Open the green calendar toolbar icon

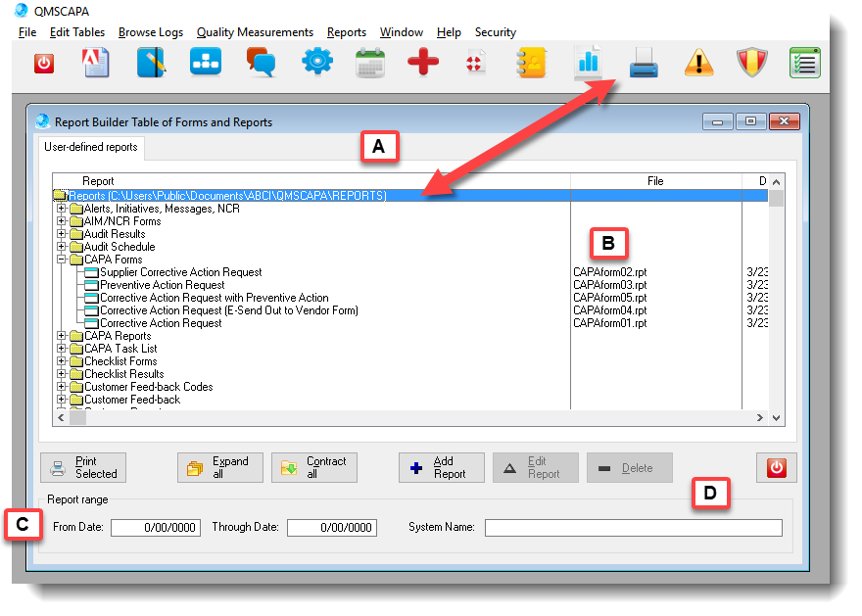pos(370,64)
